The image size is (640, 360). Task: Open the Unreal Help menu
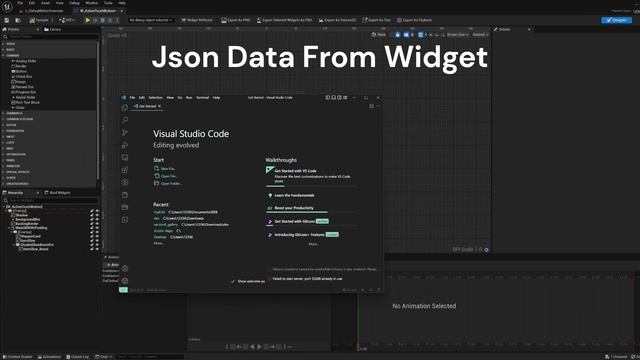(x=122, y=3)
